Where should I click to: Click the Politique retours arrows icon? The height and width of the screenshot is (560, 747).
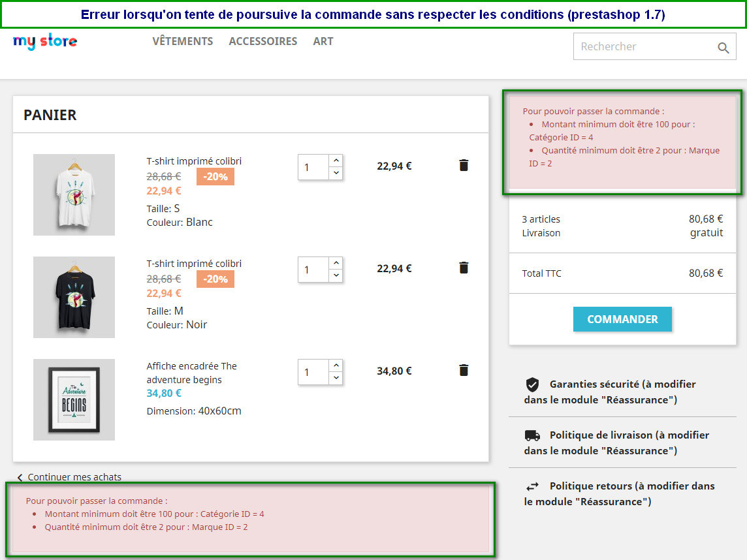pyautogui.click(x=532, y=486)
